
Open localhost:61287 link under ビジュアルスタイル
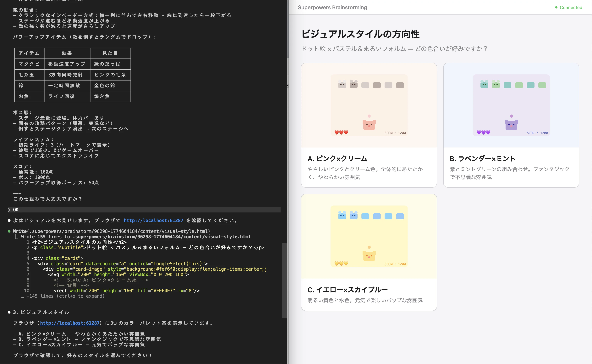pyautogui.click(x=70, y=323)
